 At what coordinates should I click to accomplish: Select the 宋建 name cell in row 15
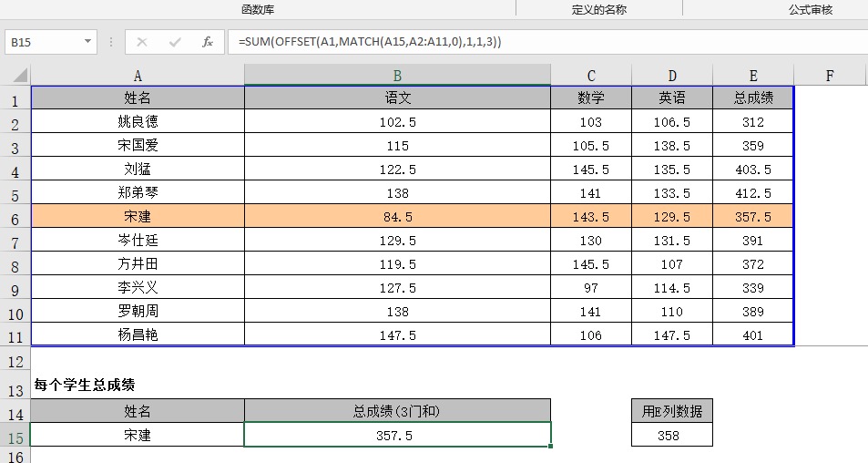(x=138, y=435)
